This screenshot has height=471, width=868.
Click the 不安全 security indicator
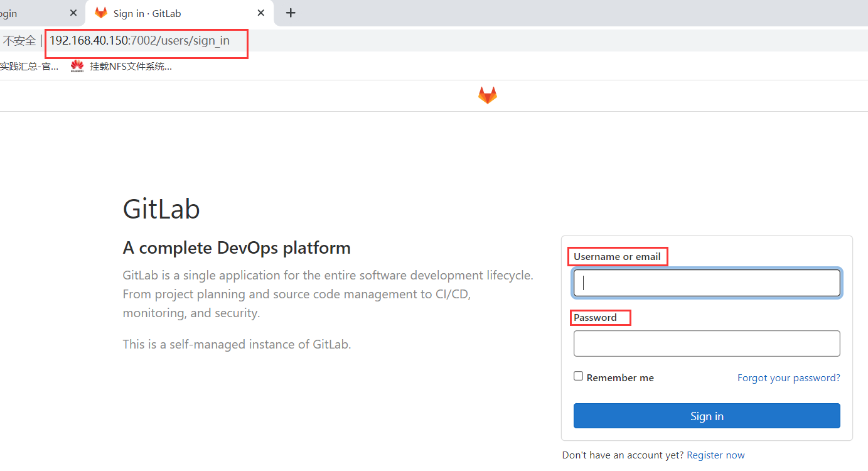[x=19, y=41]
